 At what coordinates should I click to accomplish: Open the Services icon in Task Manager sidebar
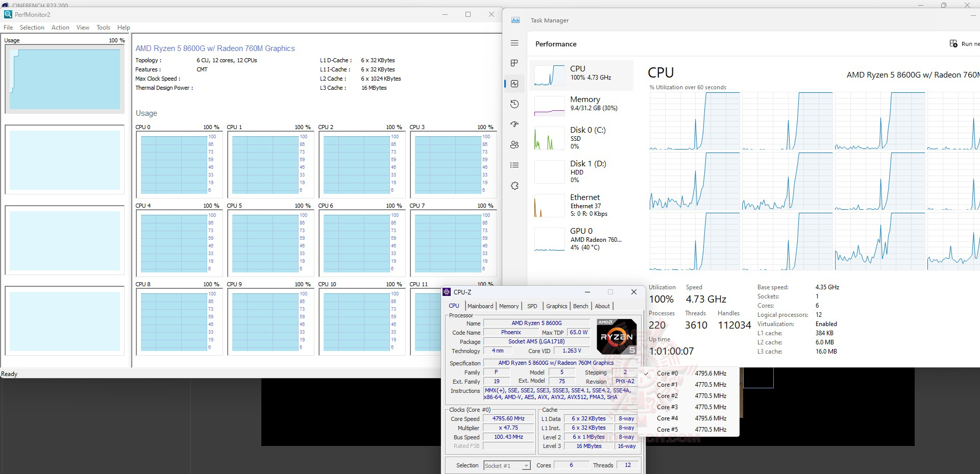[514, 186]
